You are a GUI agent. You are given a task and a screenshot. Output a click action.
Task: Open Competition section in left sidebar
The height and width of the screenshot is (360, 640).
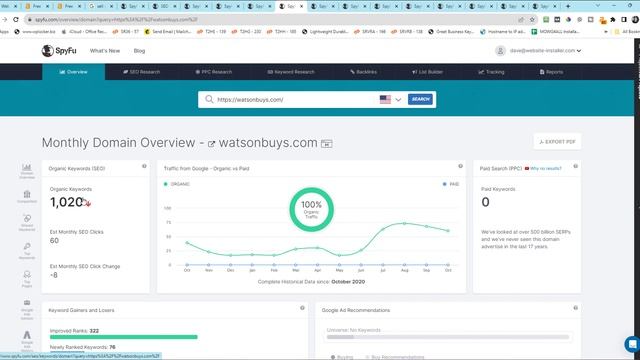(x=27, y=196)
